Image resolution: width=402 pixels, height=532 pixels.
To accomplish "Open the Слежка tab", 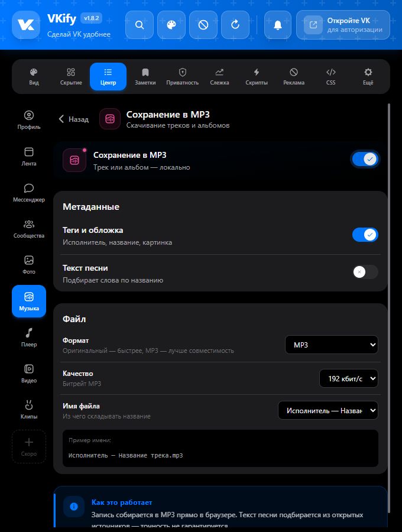I will (x=219, y=77).
